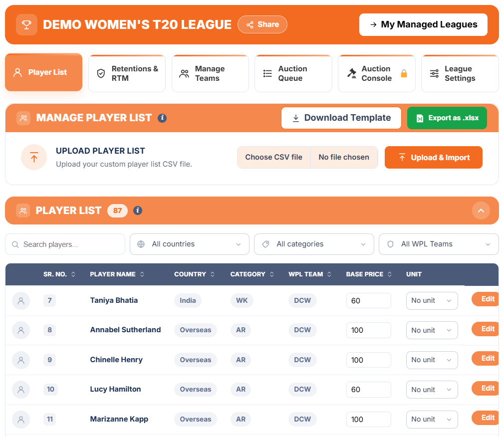Viewport: 504px width, 437px height.
Task: Click the globe icon in countries filter
Action: [141, 244]
